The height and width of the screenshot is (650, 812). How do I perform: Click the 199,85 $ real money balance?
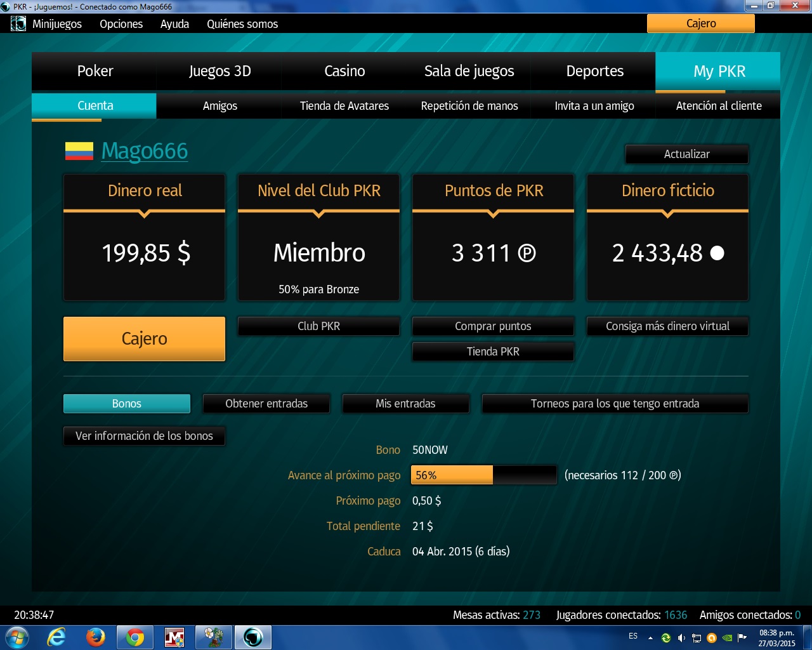146,253
